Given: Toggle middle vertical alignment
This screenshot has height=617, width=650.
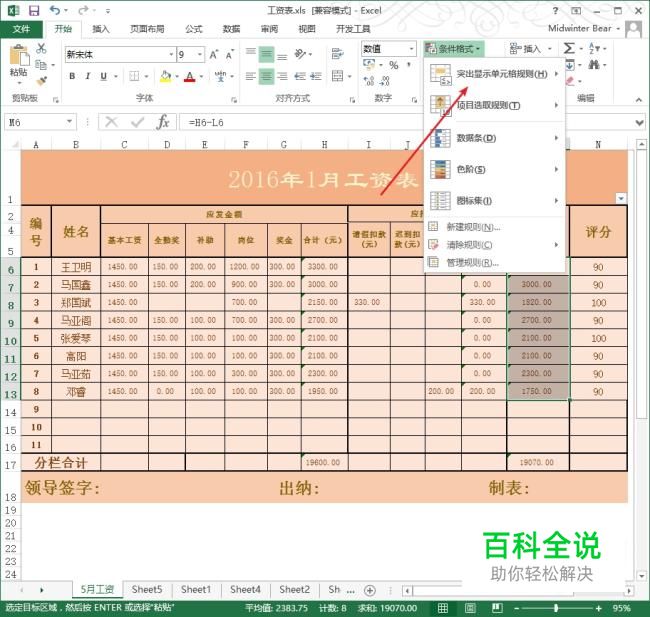Looking at the screenshot, I should pos(267,54).
